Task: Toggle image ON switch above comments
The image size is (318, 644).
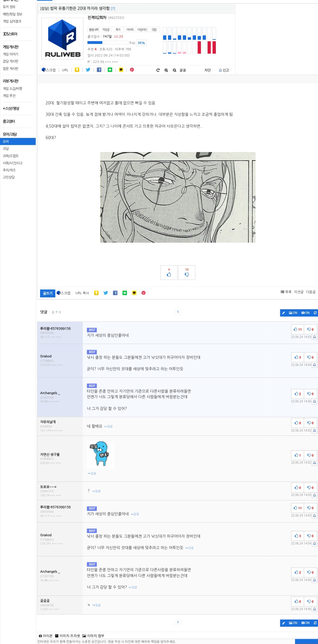Action: (x=293, y=313)
